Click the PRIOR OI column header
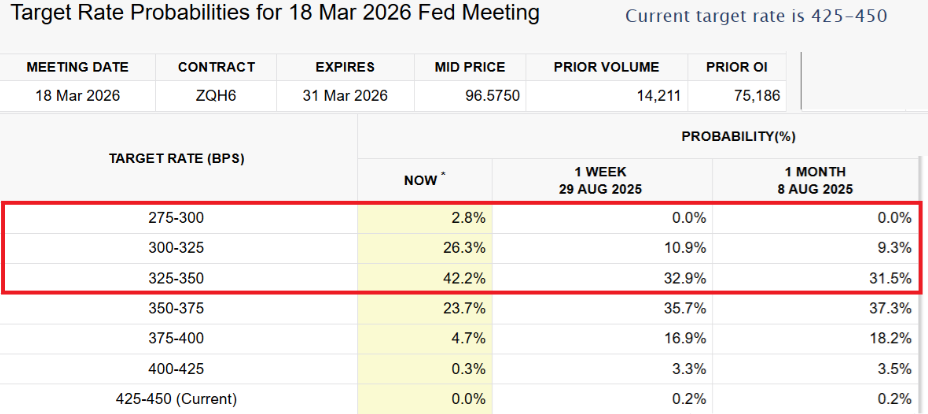Viewport: 928px width, 414px height. 737,67
